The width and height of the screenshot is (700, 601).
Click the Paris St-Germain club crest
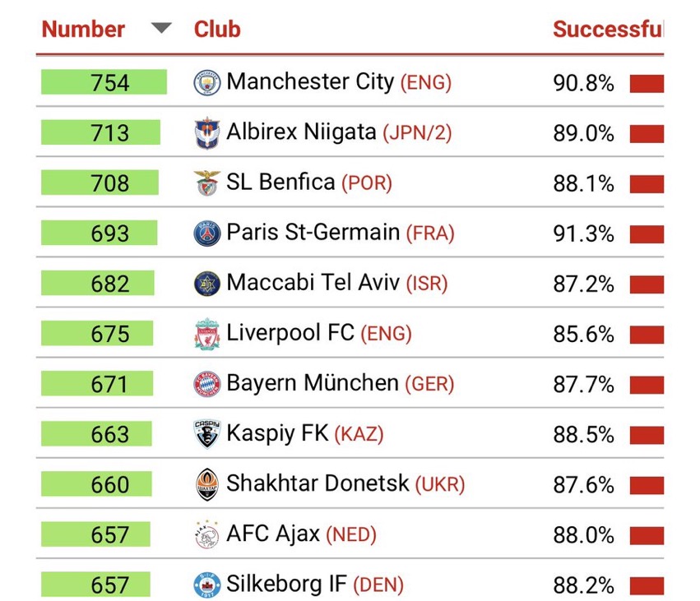[207, 233]
